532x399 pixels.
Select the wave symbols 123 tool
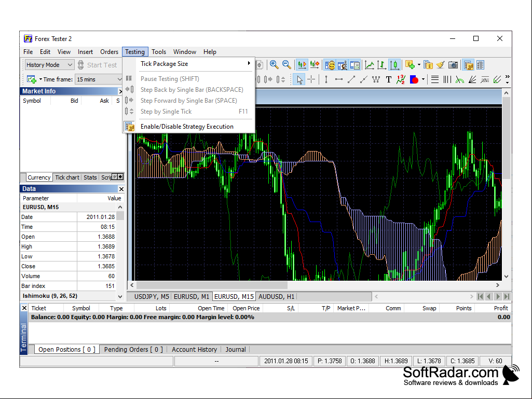click(x=401, y=79)
